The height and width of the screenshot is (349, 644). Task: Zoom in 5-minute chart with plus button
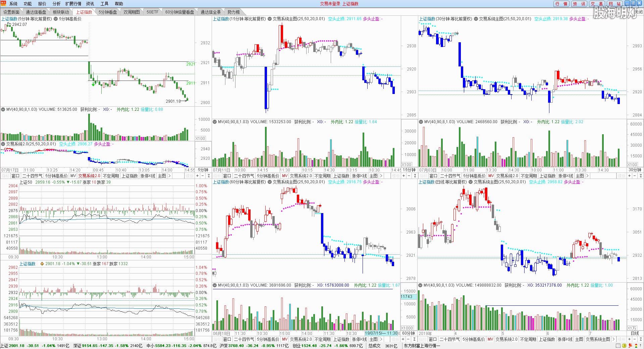coord(197,176)
